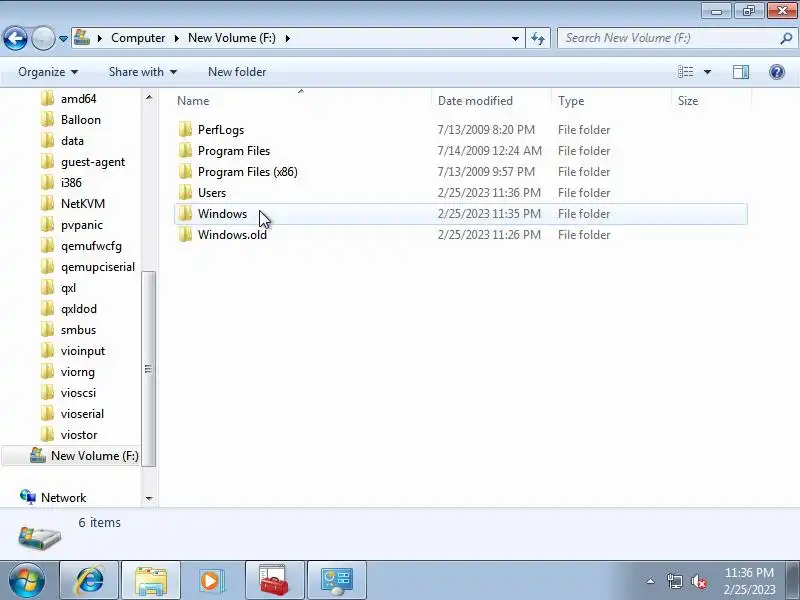Open the Windows Start menu orb

pyautogui.click(x=27, y=581)
